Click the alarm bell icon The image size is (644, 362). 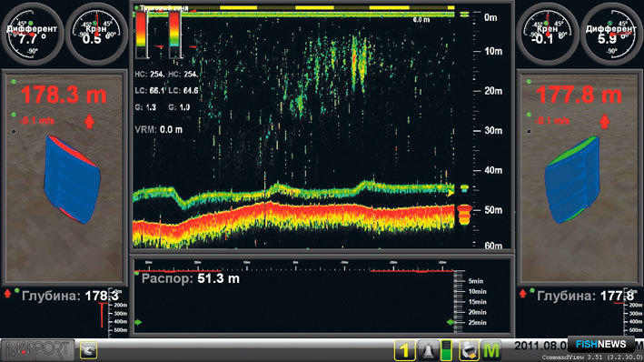click(x=427, y=350)
